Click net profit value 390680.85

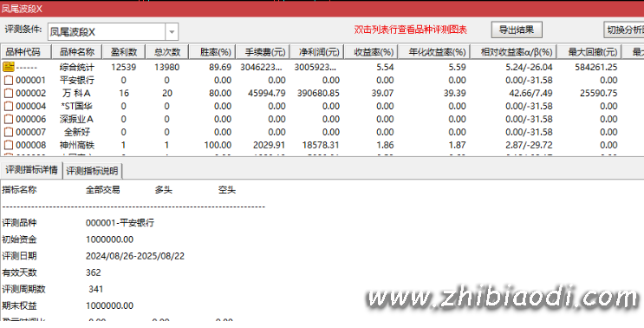(318, 94)
